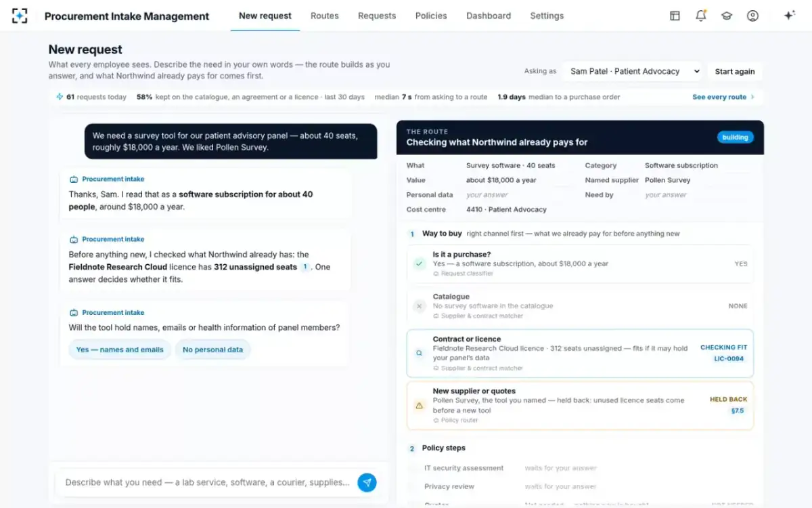Image resolution: width=812 pixels, height=508 pixels.
Task: Select the New supplier or quotes card title
Action: pos(474,391)
